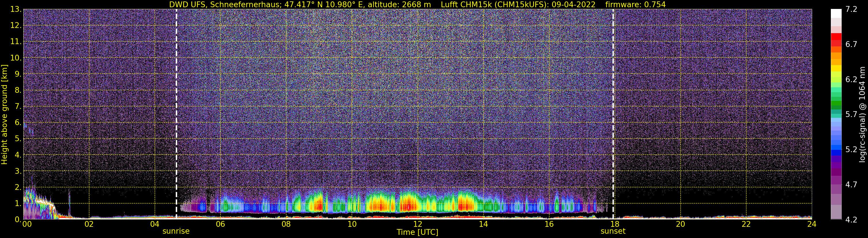Viewport: 868px width, 238px height.
Task: Click the height axis tick '3.'
Action: [x=18, y=171]
